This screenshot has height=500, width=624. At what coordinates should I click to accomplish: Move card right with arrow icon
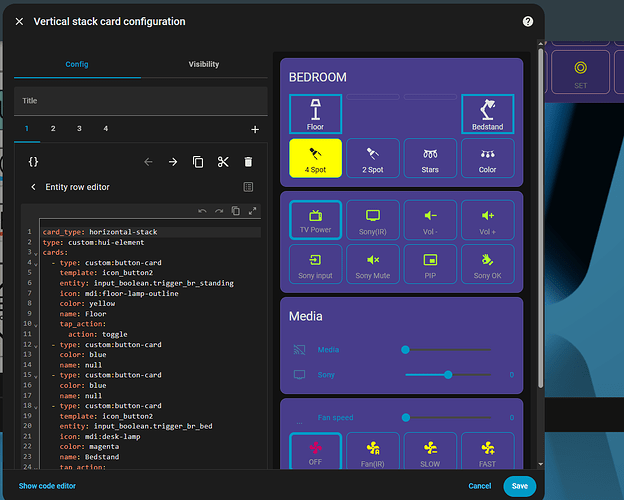173,162
